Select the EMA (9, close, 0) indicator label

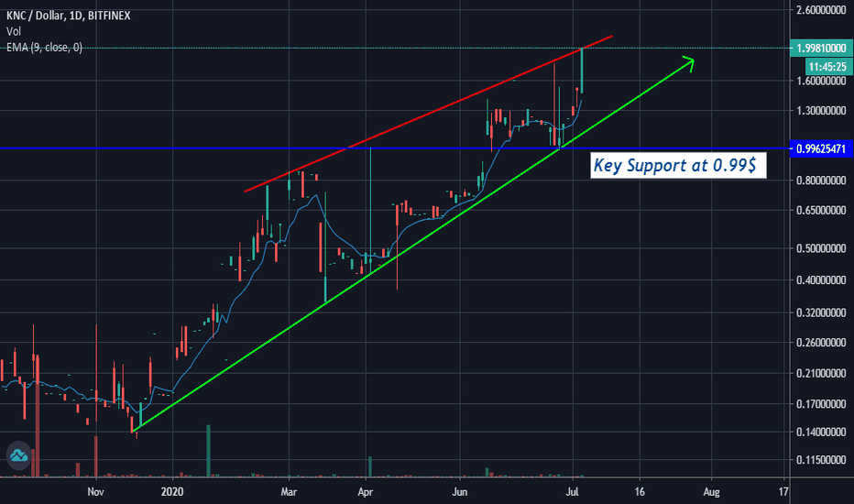44,48
